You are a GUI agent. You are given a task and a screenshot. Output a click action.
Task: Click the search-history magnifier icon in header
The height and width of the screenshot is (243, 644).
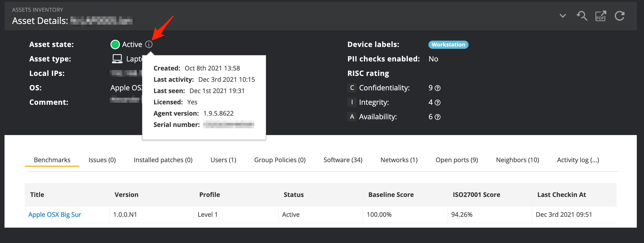[582, 16]
